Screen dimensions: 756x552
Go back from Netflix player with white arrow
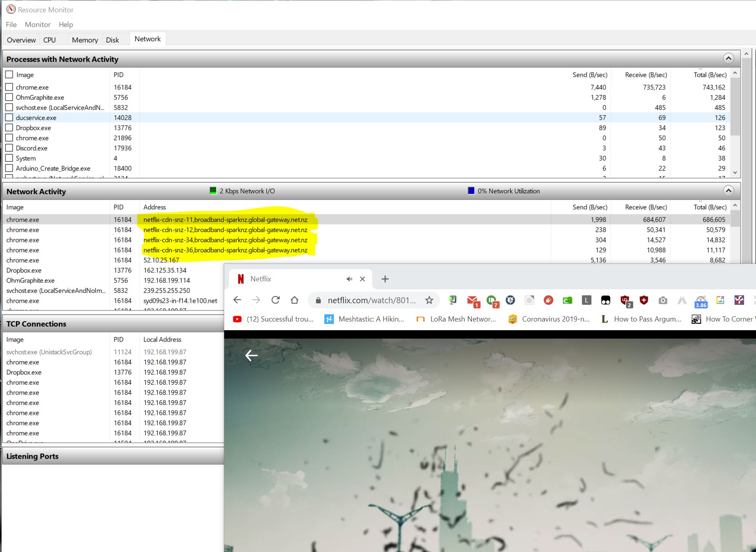click(251, 355)
